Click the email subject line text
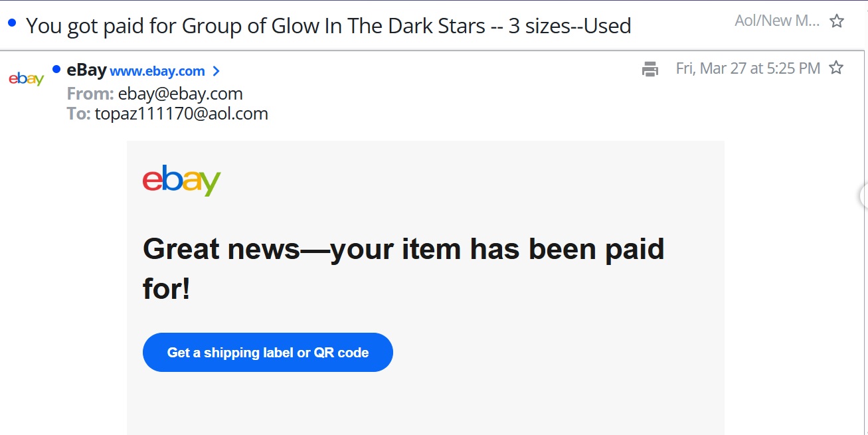Screen dimensions: 868x435 pyautogui.click(x=328, y=26)
